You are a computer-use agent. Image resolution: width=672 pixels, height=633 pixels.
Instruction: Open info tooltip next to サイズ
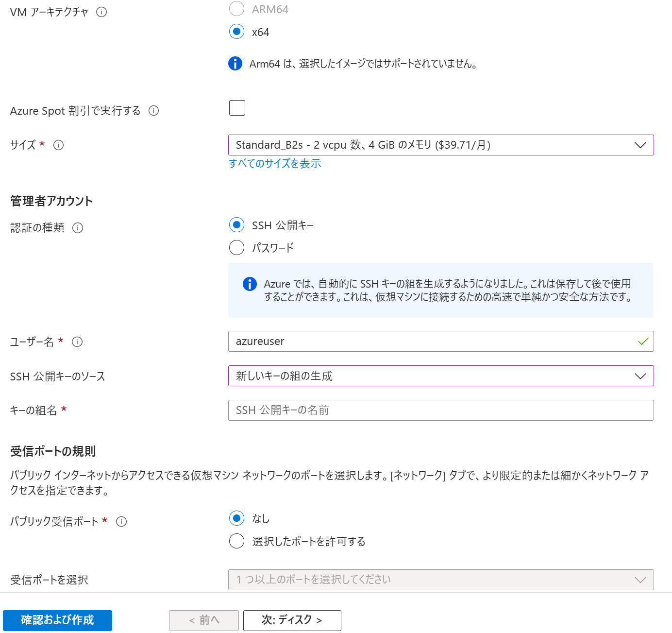pyautogui.click(x=58, y=145)
